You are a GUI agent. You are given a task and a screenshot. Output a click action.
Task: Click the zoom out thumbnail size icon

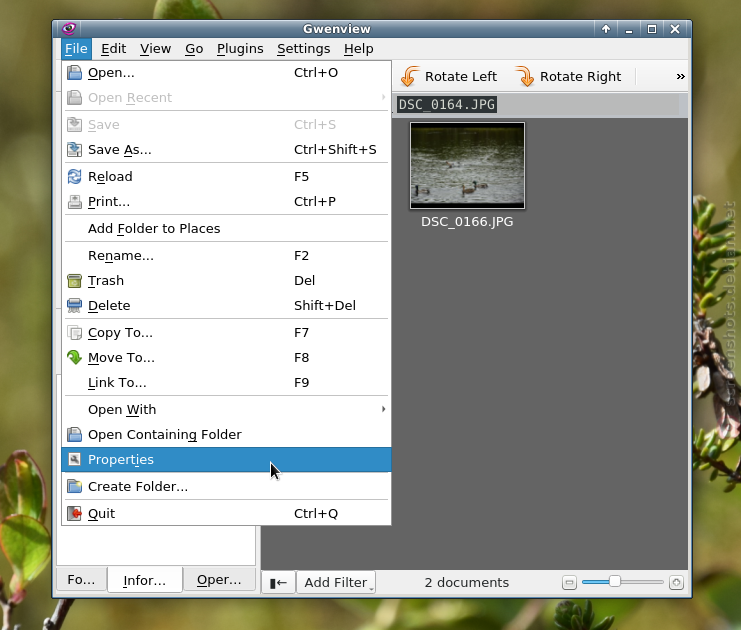click(x=569, y=583)
